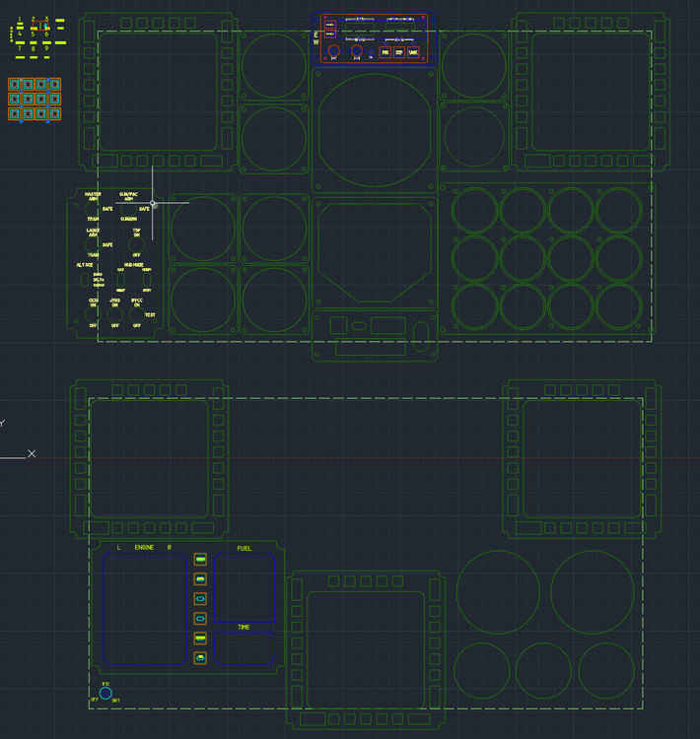Screen dimensions: 700x739
Task: Select the LASER ARM switch circle
Action: (92, 244)
